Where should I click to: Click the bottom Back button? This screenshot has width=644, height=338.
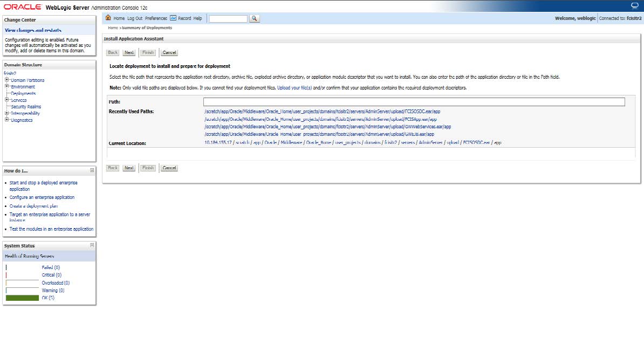point(113,168)
